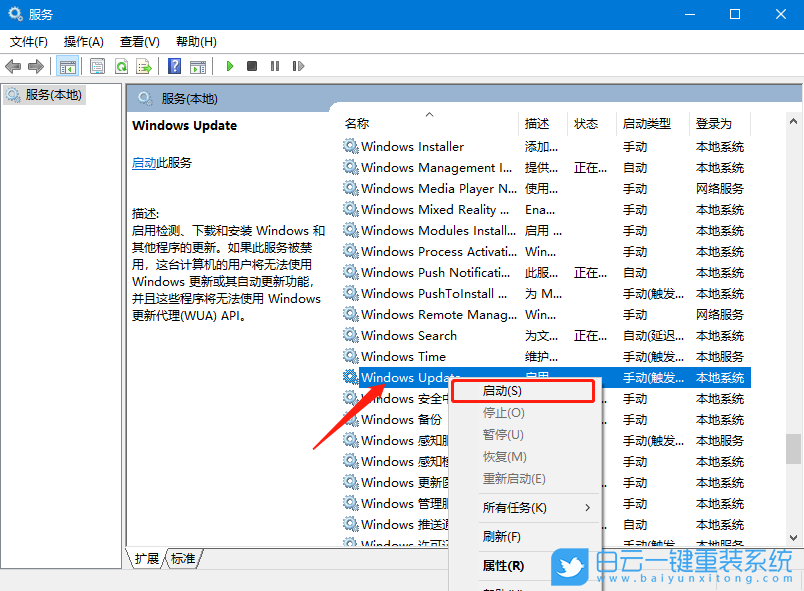This screenshot has width=804, height=591.
Task: Stop the service with the black square toolbar icon
Action: 252,66
